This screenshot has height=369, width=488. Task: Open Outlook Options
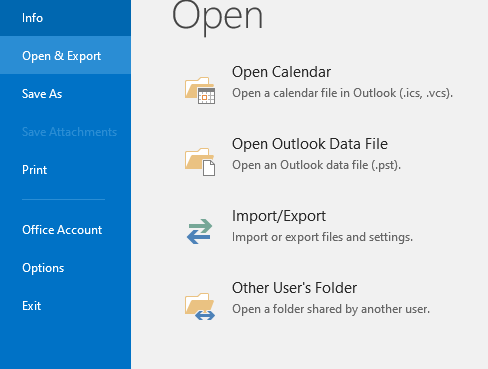pos(65,268)
